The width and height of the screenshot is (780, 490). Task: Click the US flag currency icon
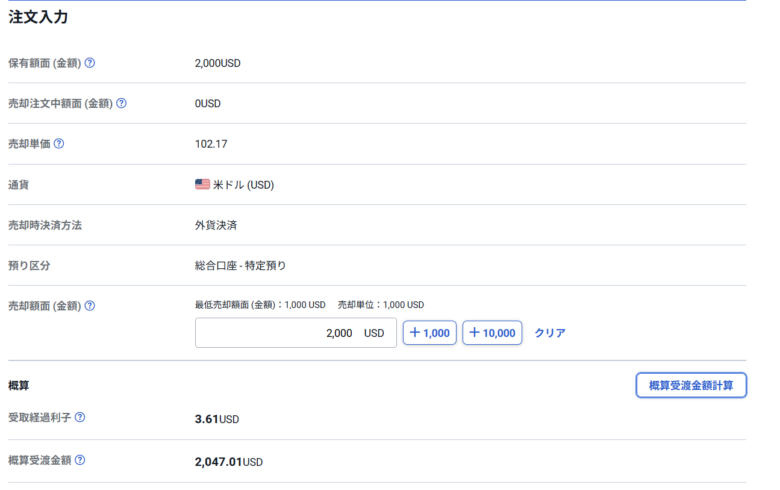click(202, 185)
